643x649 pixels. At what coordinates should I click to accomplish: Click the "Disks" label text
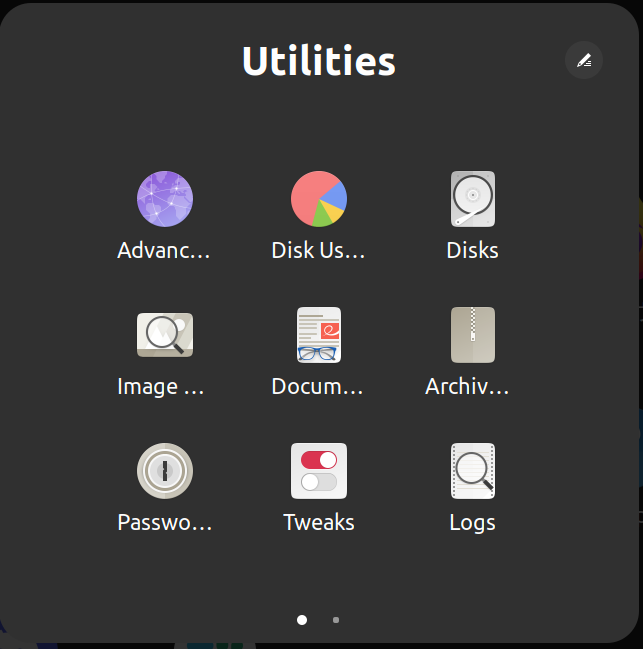[x=473, y=250]
